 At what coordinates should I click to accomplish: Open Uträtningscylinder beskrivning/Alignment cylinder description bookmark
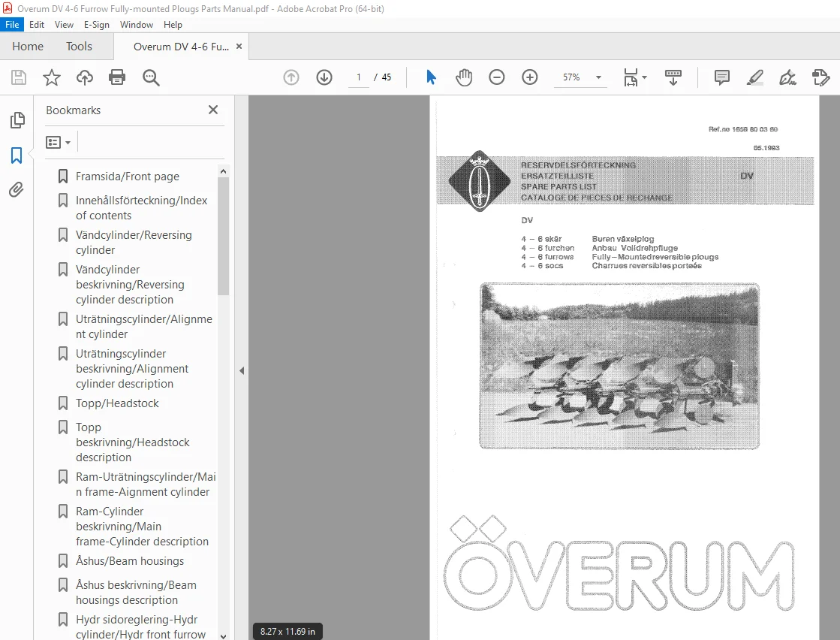tap(132, 369)
